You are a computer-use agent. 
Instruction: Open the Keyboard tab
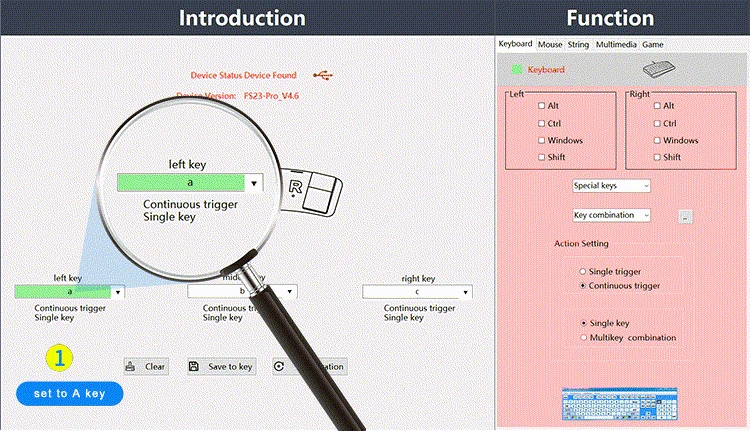[x=515, y=44]
